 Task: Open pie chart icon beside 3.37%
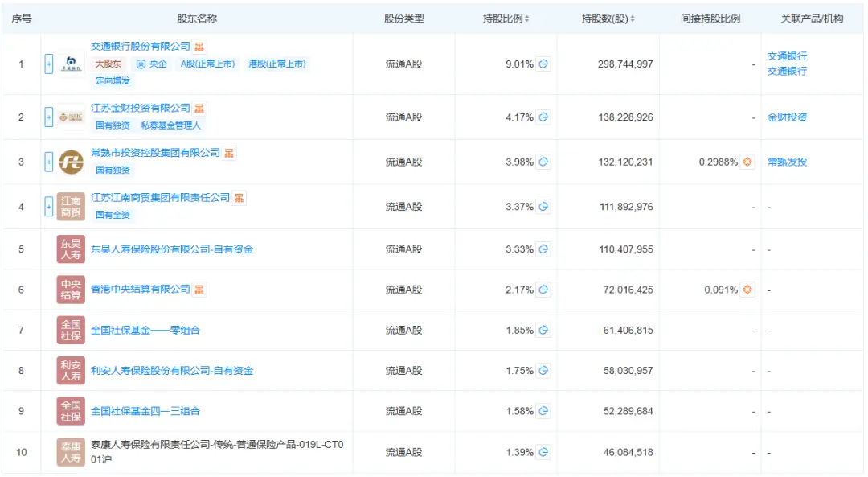(x=543, y=207)
